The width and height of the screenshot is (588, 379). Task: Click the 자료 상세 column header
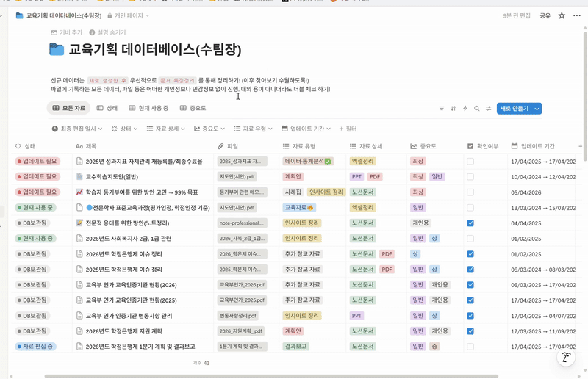click(x=366, y=146)
